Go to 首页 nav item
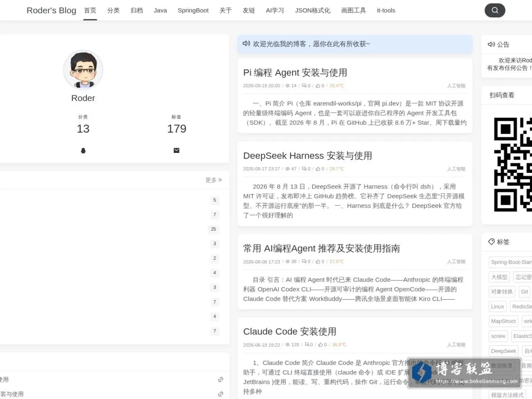Image resolution: width=532 pixels, height=399 pixels. [x=90, y=10]
